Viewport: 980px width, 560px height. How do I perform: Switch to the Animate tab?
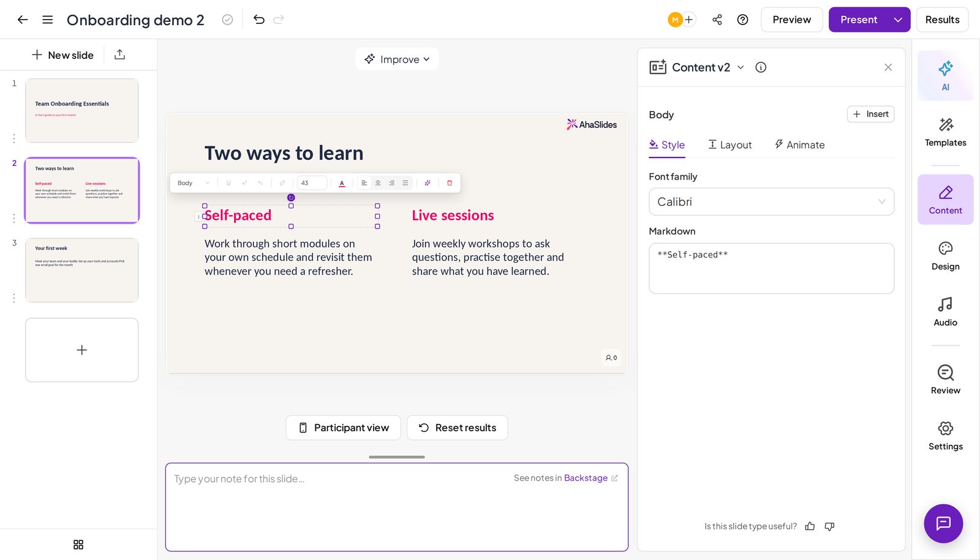tap(799, 145)
